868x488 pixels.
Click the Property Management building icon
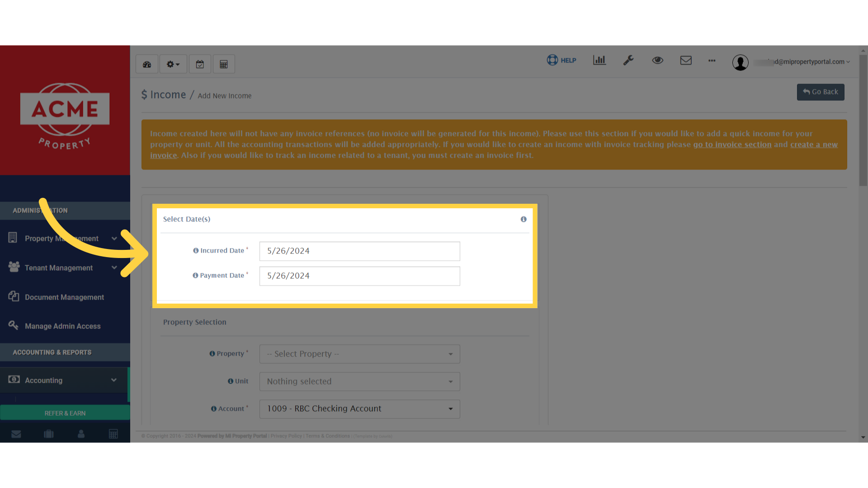[13, 237]
